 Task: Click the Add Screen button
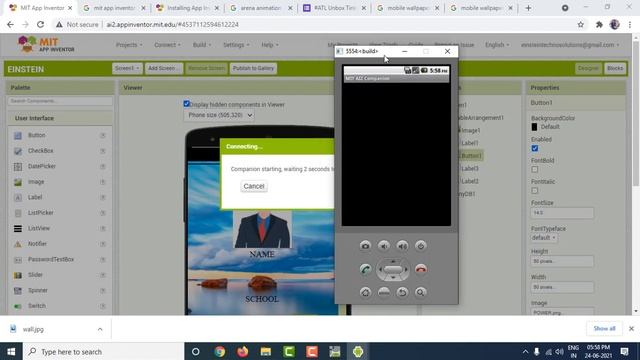(163, 68)
